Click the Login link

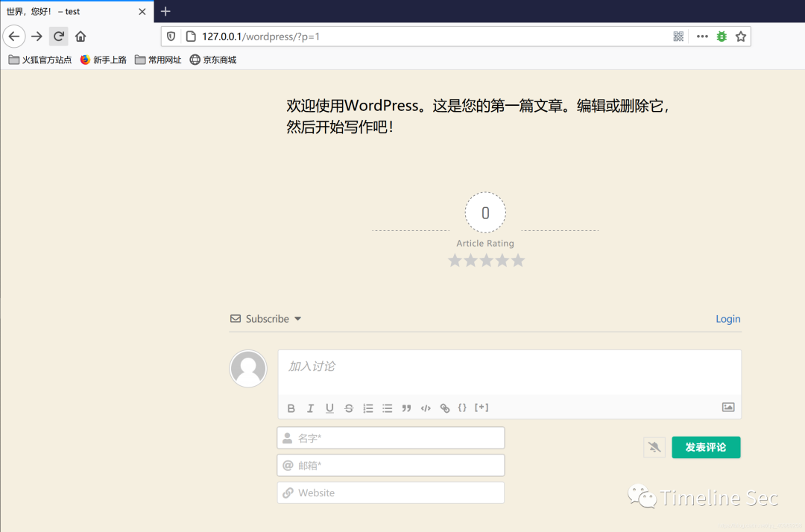click(x=727, y=318)
